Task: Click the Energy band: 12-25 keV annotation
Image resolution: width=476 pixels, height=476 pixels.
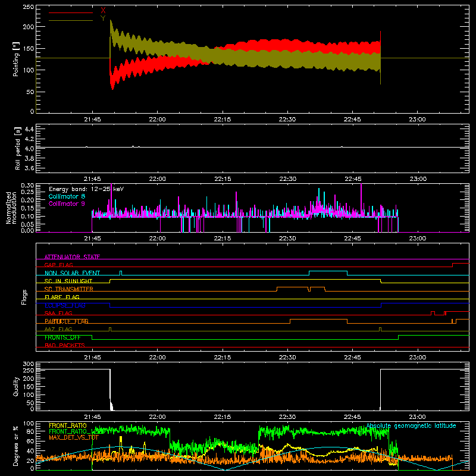Action: coord(86,189)
